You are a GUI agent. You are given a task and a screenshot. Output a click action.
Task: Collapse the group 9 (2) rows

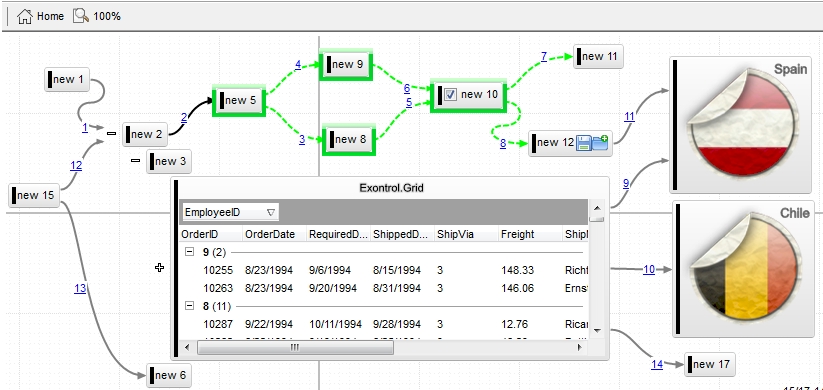pyautogui.click(x=189, y=252)
